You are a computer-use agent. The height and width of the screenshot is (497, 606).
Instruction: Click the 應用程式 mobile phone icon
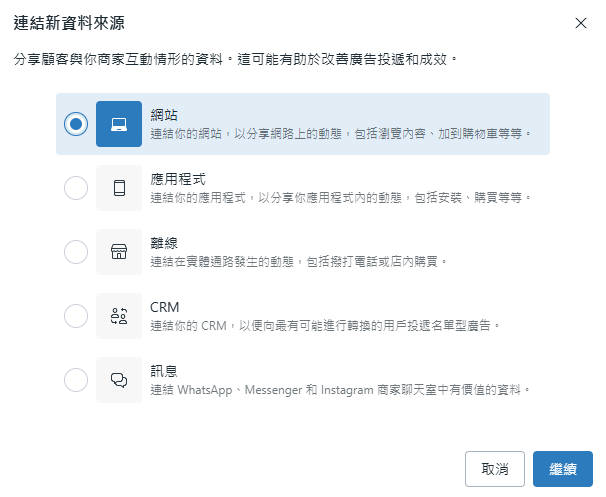119,188
